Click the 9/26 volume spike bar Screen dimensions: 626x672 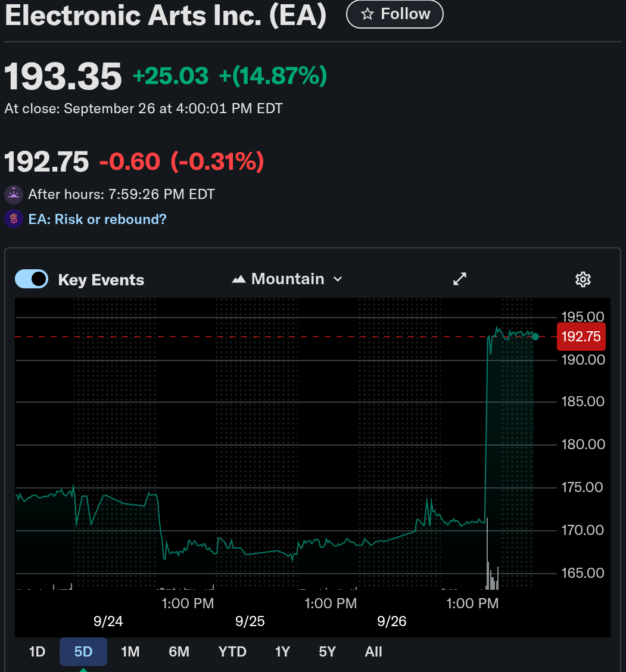(x=487, y=553)
